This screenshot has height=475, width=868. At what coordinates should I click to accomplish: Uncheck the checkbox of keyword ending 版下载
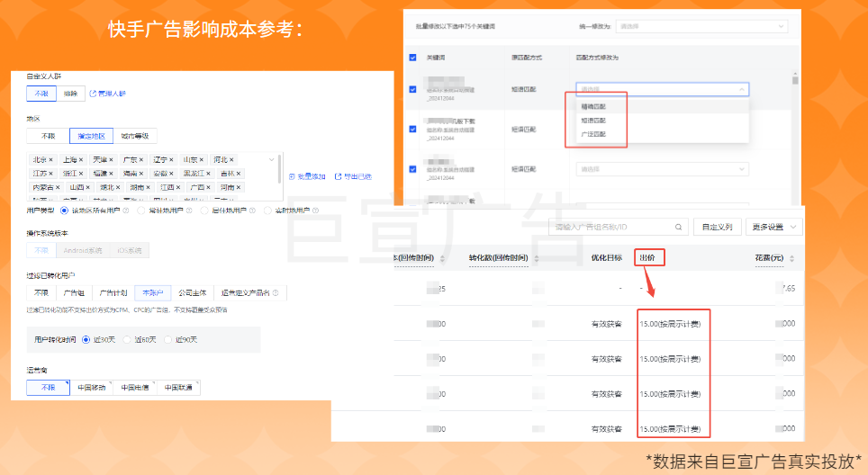click(x=412, y=130)
